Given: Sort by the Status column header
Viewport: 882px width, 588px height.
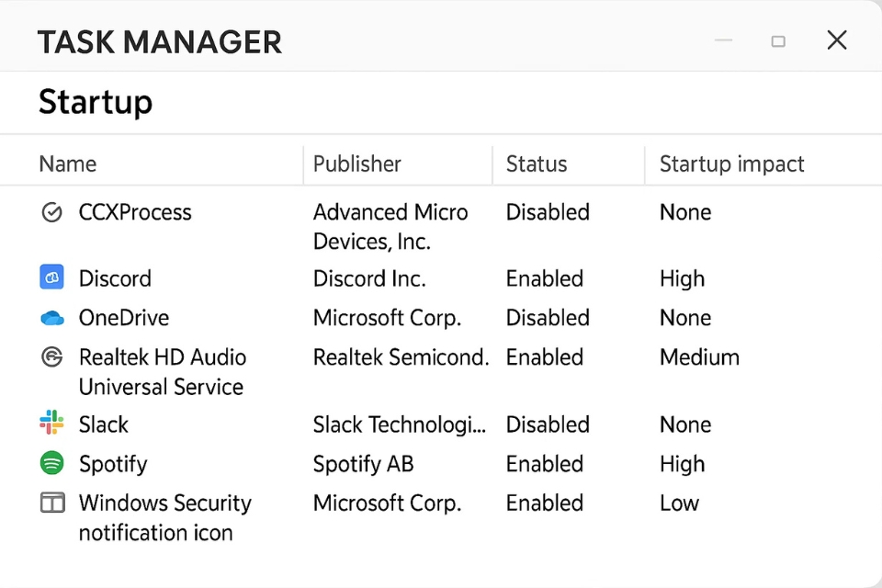Looking at the screenshot, I should click(537, 164).
